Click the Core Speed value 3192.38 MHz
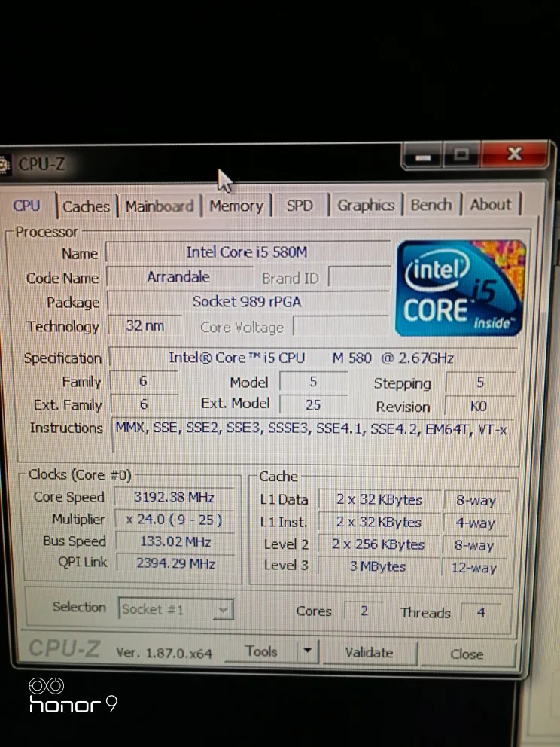Viewport: 560px width, 747px height. 175,497
